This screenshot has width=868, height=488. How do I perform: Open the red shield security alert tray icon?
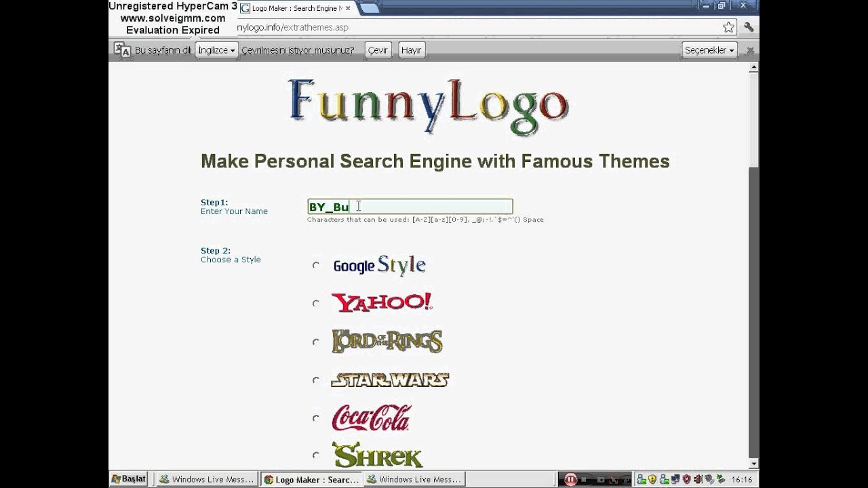click(x=687, y=479)
